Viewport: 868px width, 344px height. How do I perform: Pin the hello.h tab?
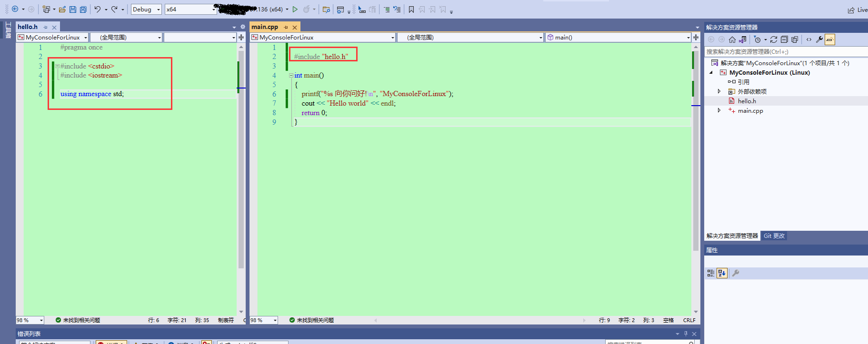pos(46,27)
